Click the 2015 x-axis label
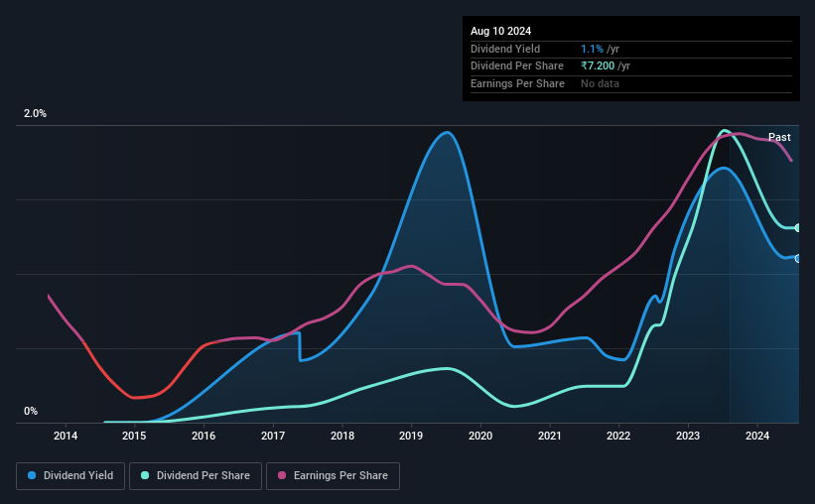This screenshot has width=815, height=504. (x=134, y=436)
